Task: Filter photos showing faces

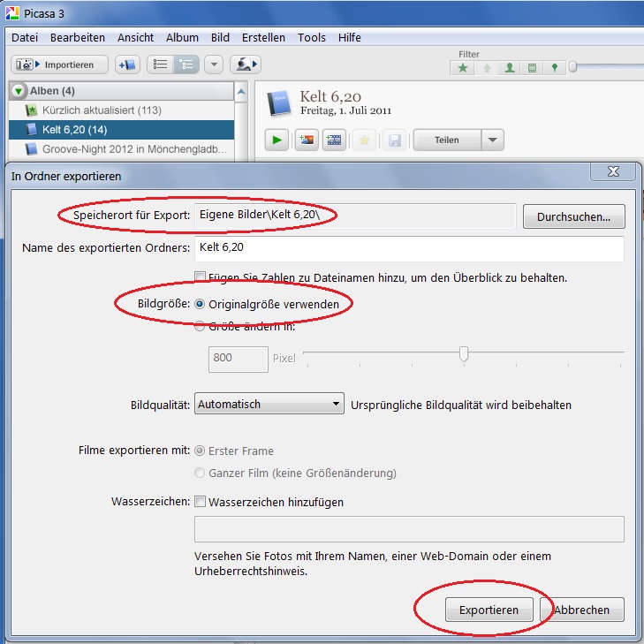Action: pos(509,68)
